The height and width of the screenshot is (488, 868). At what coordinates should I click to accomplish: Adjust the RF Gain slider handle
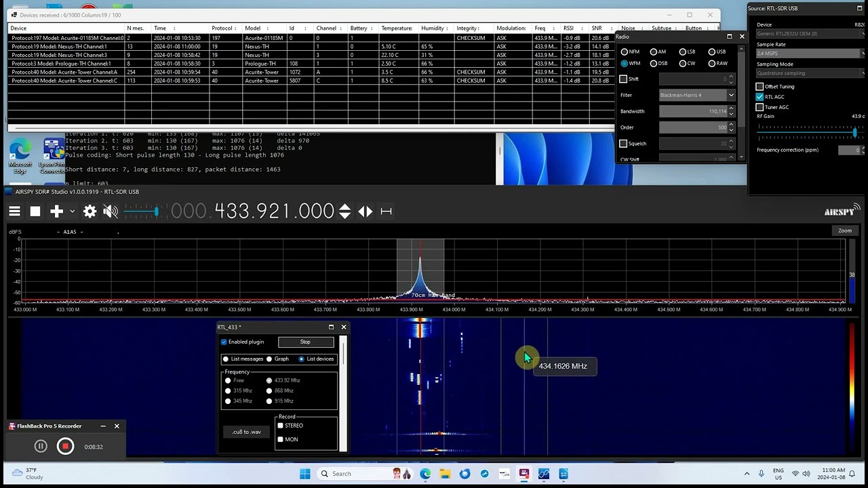point(856,132)
